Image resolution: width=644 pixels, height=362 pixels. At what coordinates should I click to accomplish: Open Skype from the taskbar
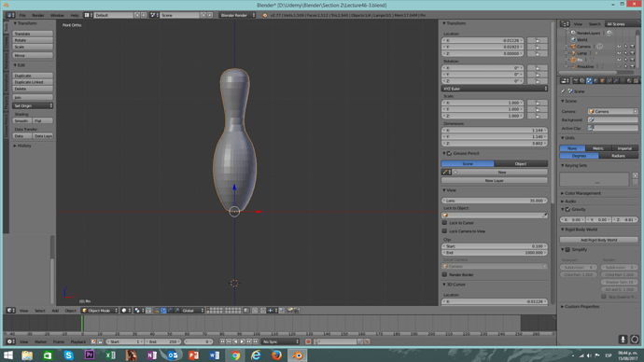[68, 355]
